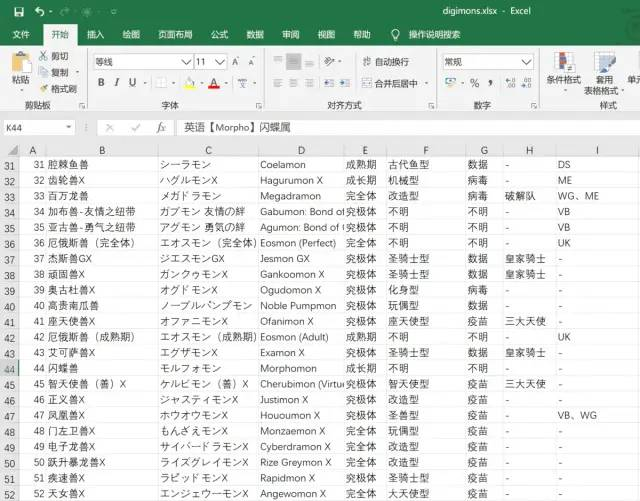
Task: Open the Customize Quick Access Toolbar dropdown
Action: pyautogui.click(x=114, y=12)
